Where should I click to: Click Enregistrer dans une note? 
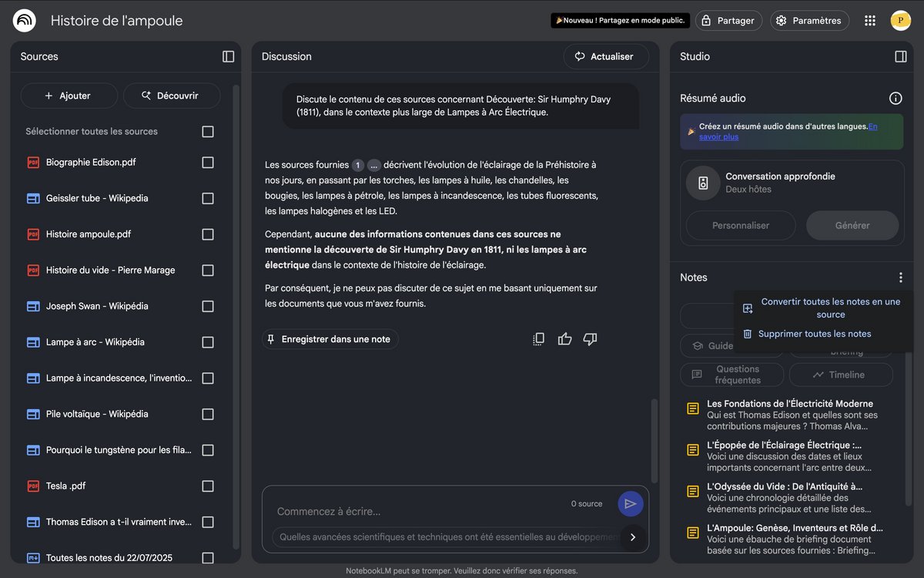pyautogui.click(x=330, y=339)
